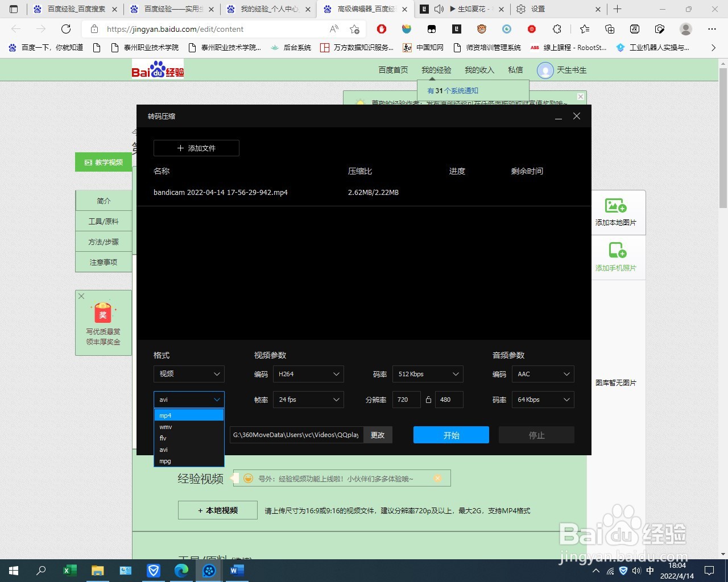This screenshot has height=582, width=728.
Task: Open the 64 Kbps audio bitrate dropdown
Action: [x=543, y=400]
